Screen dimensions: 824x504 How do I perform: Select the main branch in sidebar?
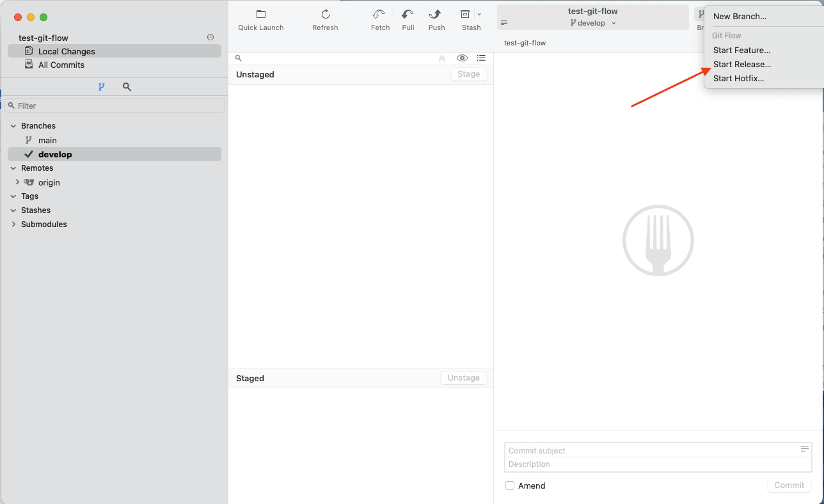point(47,140)
